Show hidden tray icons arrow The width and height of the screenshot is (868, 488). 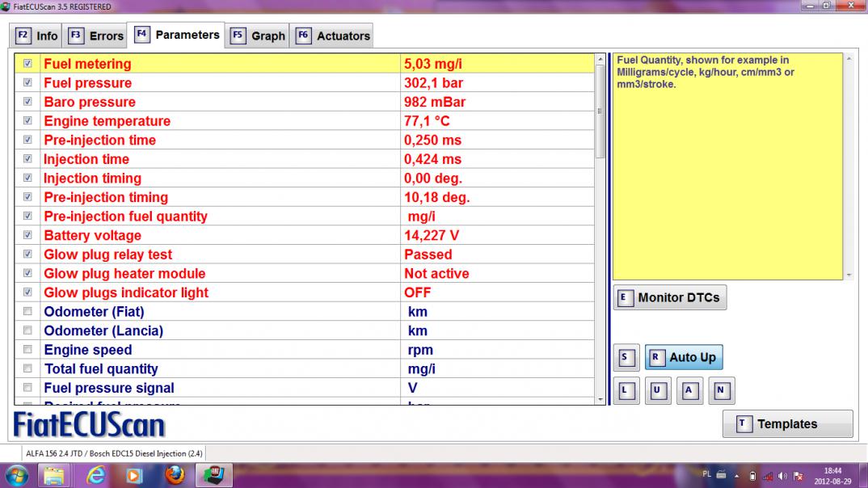[737, 476]
